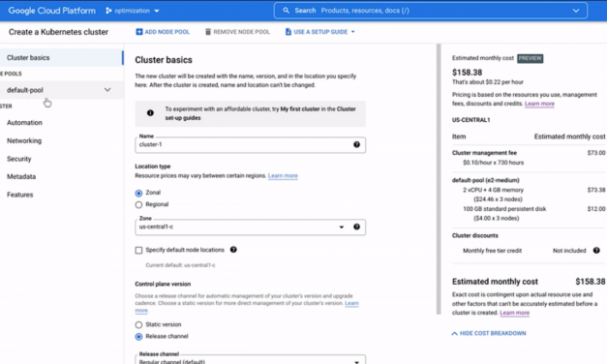Enable Specify default node locations checkbox
Viewport: 607px width, 364px height.
pos(138,250)
